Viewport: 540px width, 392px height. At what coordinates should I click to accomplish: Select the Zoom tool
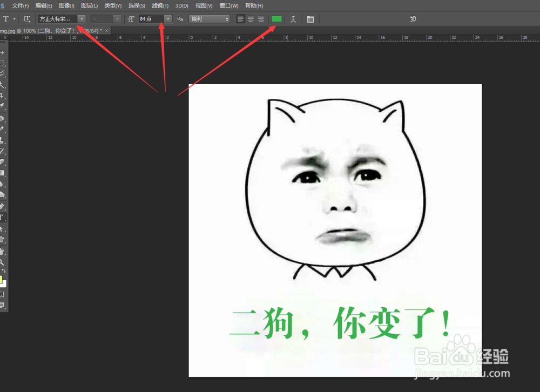[x=2, y=262]
